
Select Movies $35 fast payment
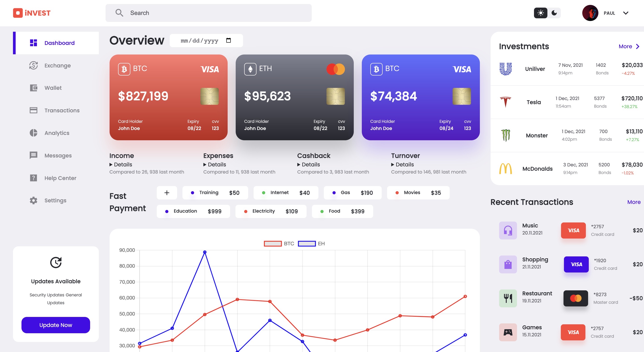(418, 193)
